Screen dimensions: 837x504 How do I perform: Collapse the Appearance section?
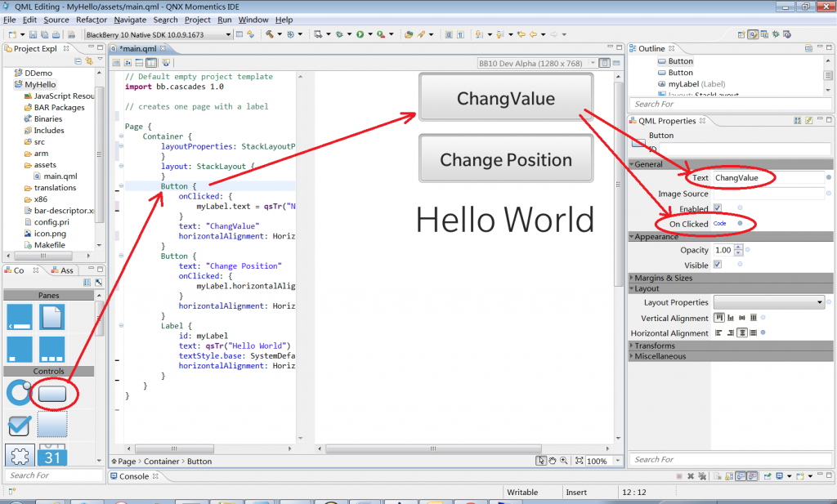(632, 236)
